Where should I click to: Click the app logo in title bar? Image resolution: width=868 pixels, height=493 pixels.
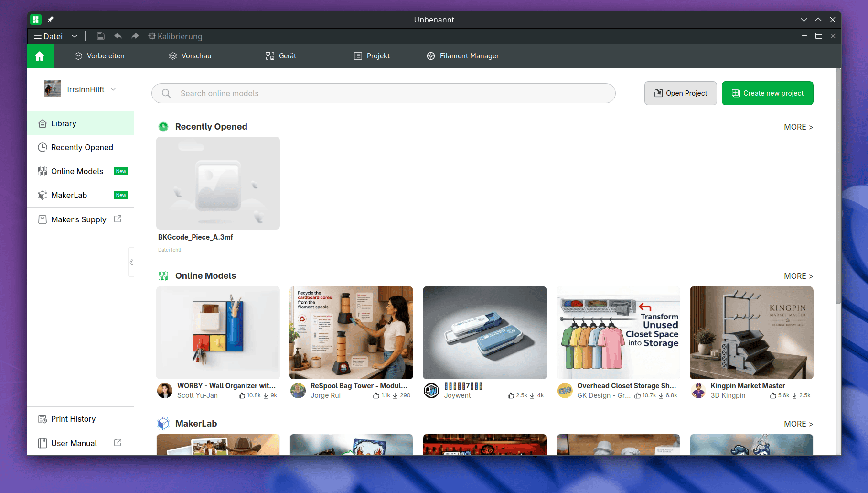click(36, 20)
